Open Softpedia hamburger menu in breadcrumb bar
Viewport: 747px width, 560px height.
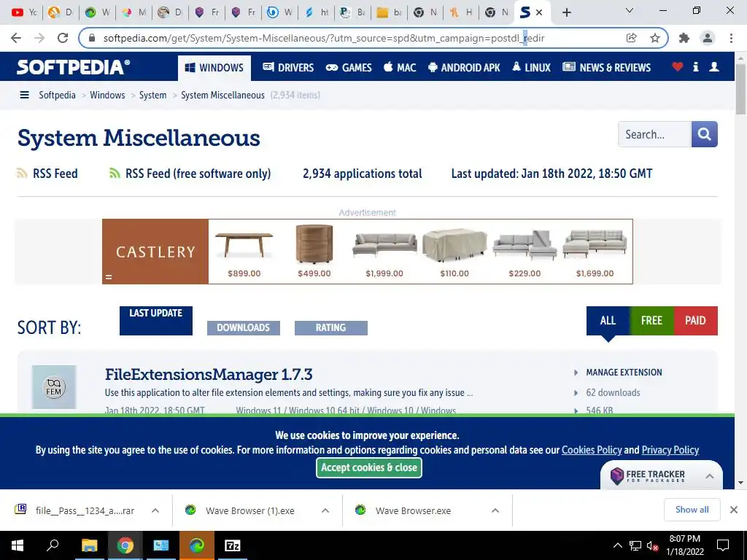24,95
